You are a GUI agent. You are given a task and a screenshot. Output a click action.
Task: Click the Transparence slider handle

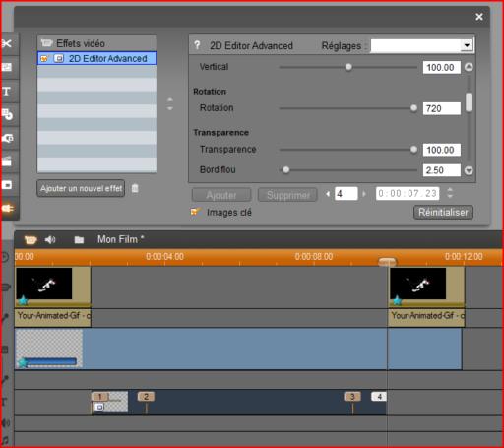pyautogui.click(x=413, y=150)
